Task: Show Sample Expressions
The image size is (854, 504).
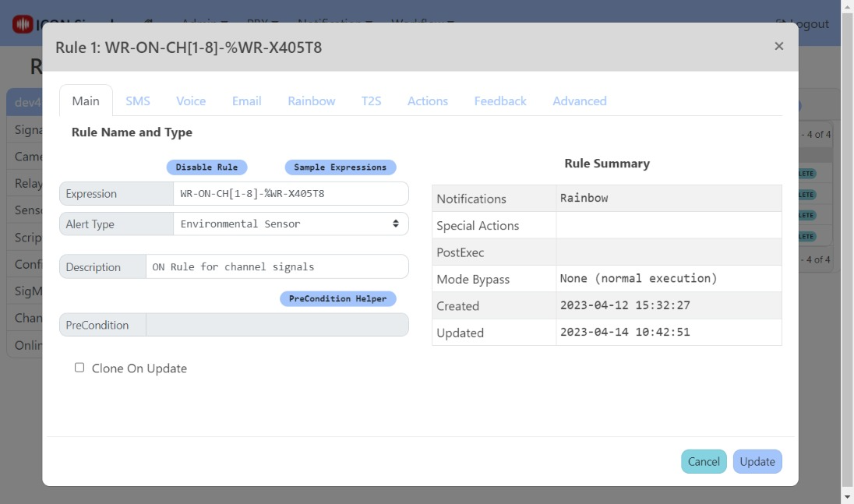Action: tap(340, 167)
